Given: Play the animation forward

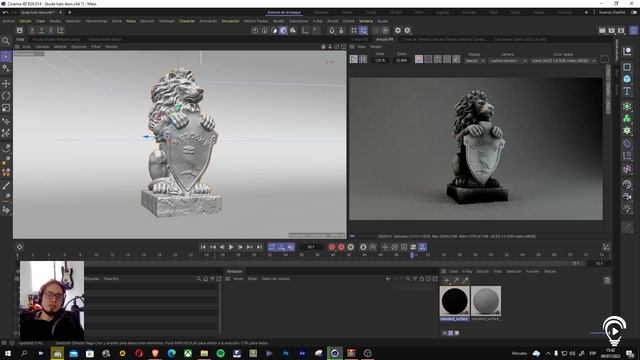Looking at the screenshot, I should coord(231,247).
